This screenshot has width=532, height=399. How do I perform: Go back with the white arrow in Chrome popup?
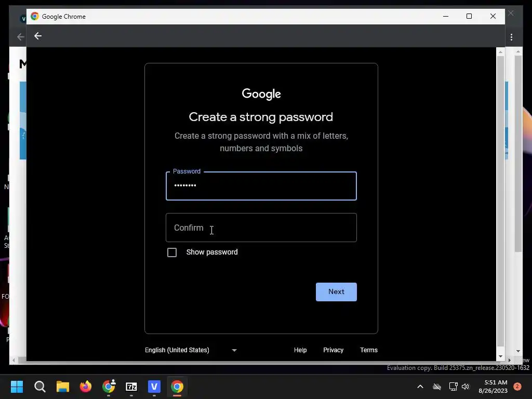(x=37, y=36)
